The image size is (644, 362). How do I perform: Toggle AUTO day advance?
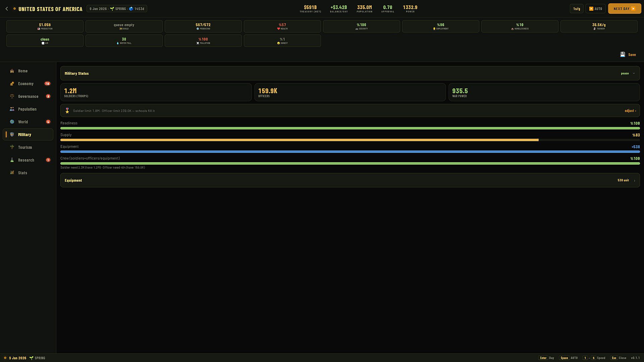(595, 9)
